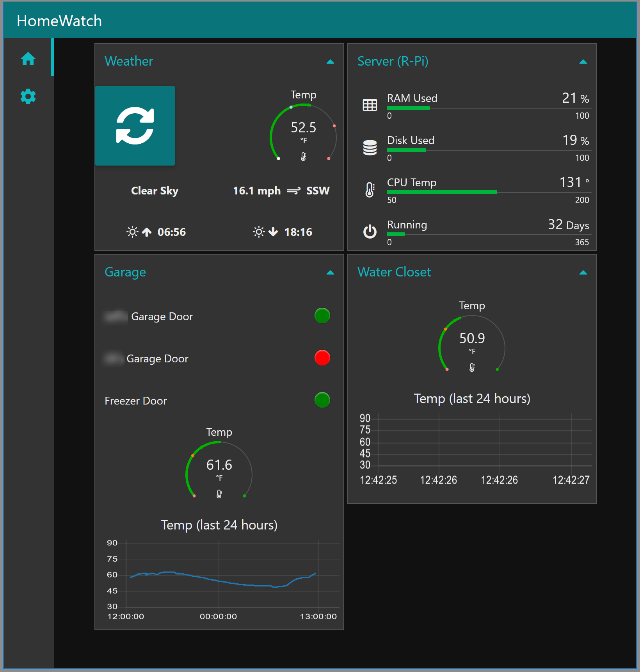
Task: Open the settings gear tab
Action: (28, 96)
